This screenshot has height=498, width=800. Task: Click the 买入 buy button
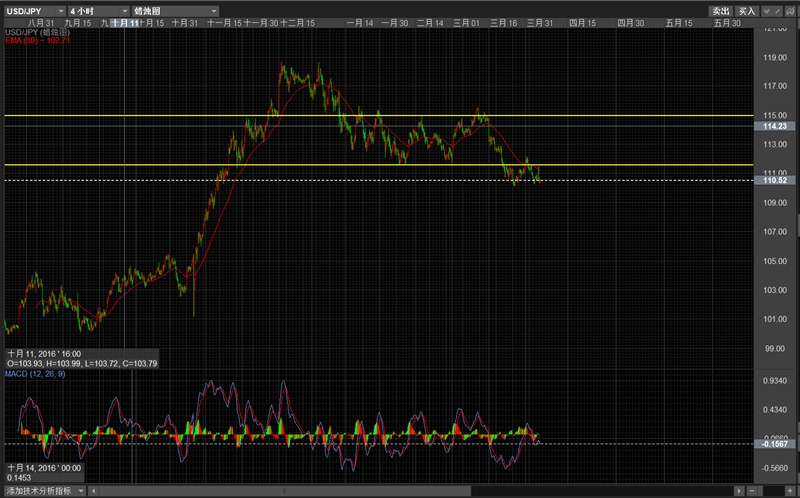pos(747,11)
